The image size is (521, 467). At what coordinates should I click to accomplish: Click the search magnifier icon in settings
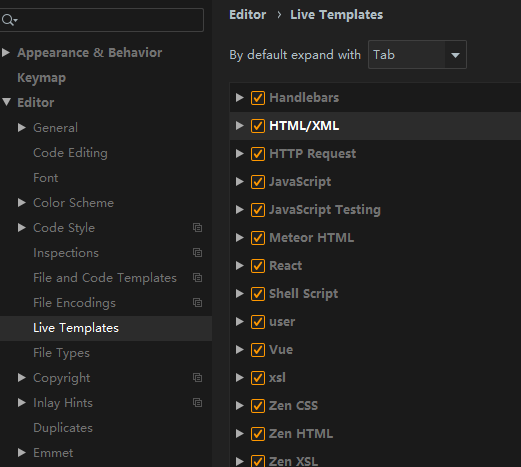pyautogui.click(x=9, y=20)
